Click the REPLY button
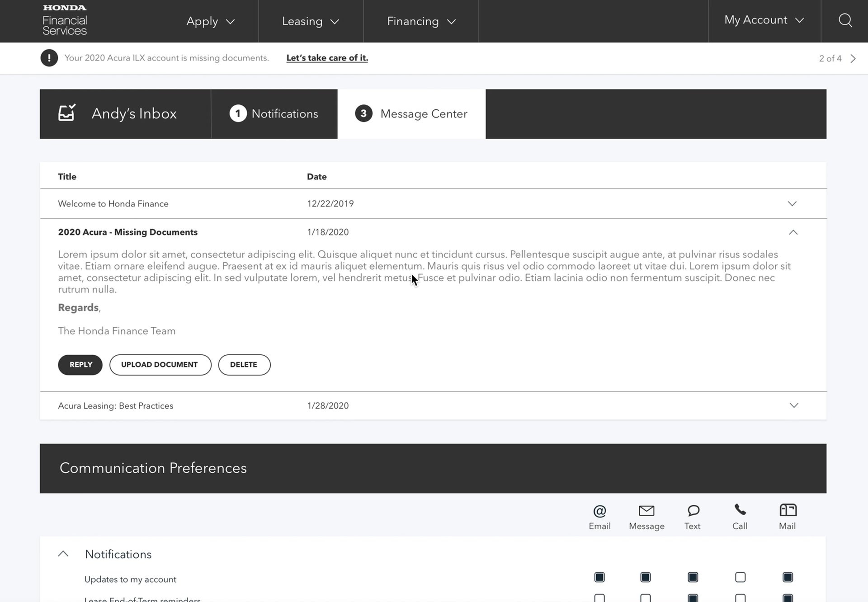 (x=80, y=365)
